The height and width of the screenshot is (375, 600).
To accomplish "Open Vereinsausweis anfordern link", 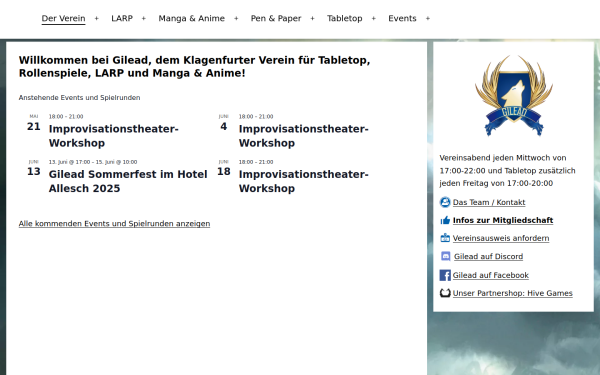I will click(x=501, y=238).
